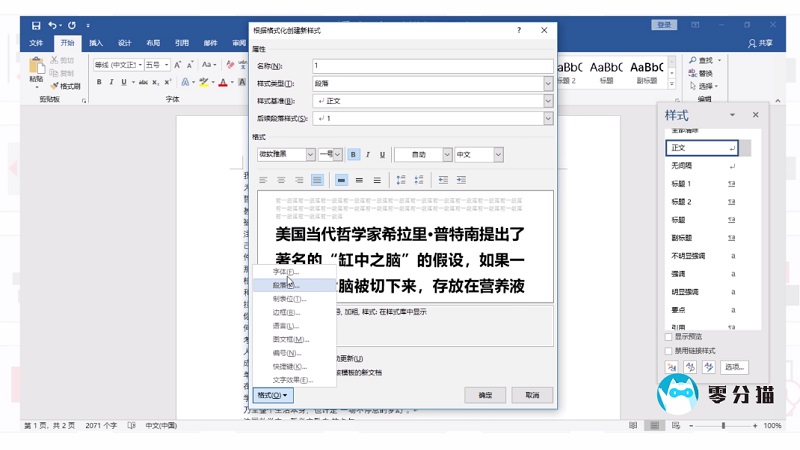Image resolution: width=800 pixels, height=450 pixels.
Task: Select 文字效果 in the format menu
Action: (292, 380)
